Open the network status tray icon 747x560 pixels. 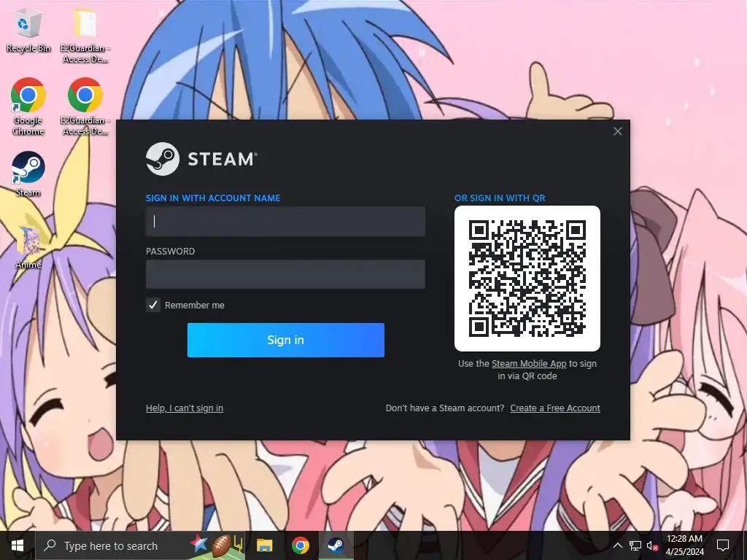pyautogui.click(x=635, y=545)
